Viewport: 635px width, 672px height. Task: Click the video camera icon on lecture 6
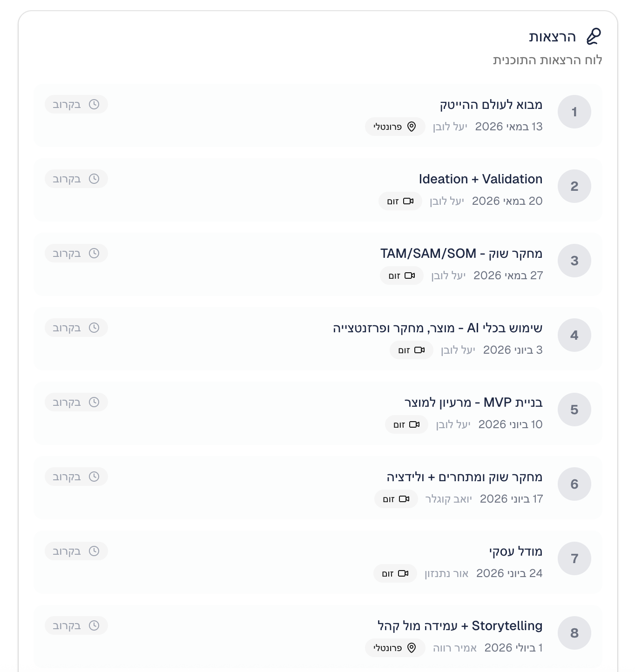coord(404,499)
